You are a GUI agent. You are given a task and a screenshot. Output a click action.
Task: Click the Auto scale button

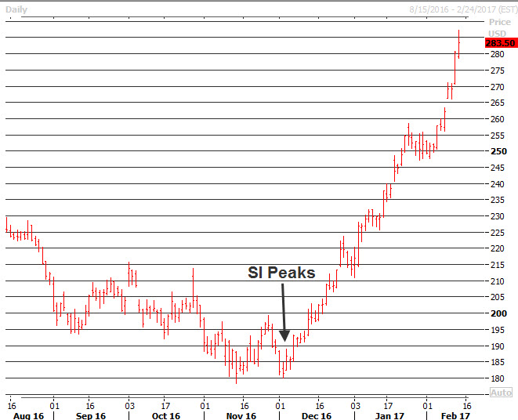tap(502, 393)
